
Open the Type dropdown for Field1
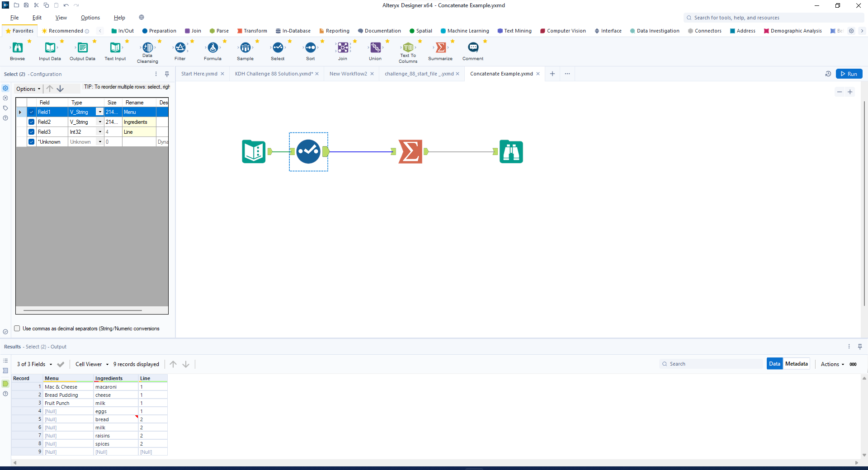(x=100, y=112)
